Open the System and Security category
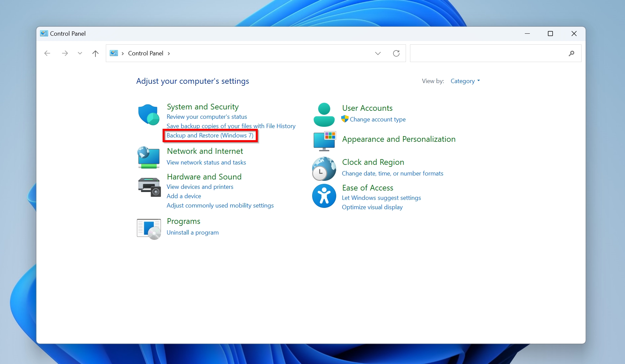The width and height of the screenshot is (625, 364). coord(203,107)
